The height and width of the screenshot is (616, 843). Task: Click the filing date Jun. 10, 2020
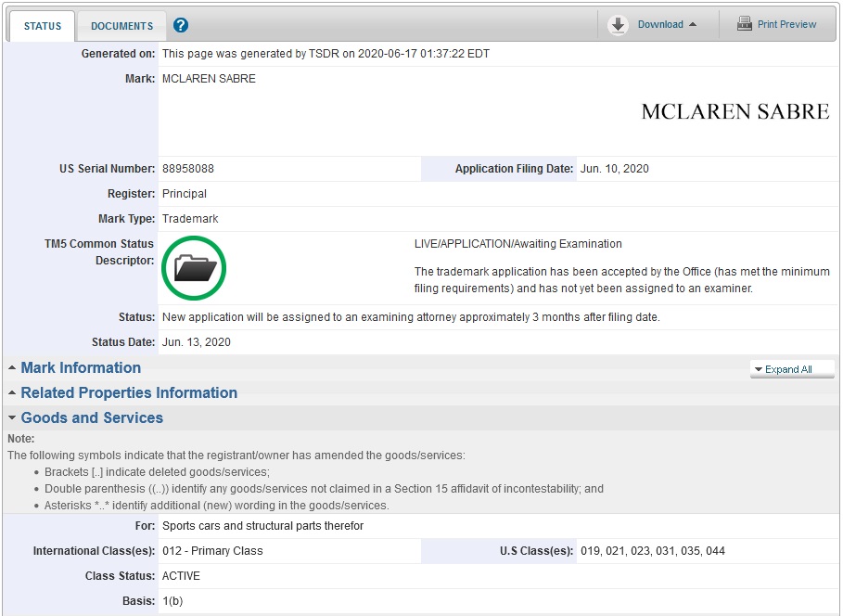click(614, 169)
